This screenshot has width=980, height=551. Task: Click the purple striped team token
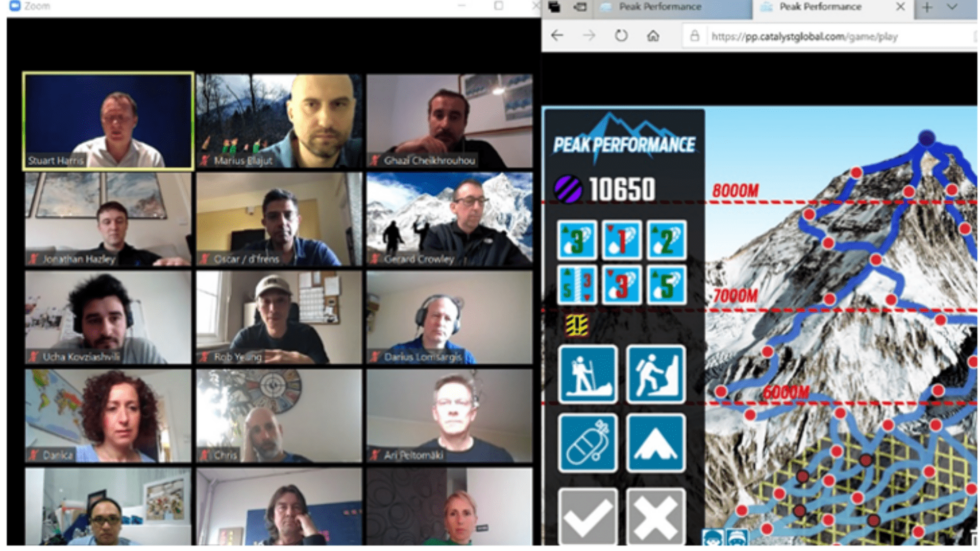pyautogui.click(x=568, y=189)
